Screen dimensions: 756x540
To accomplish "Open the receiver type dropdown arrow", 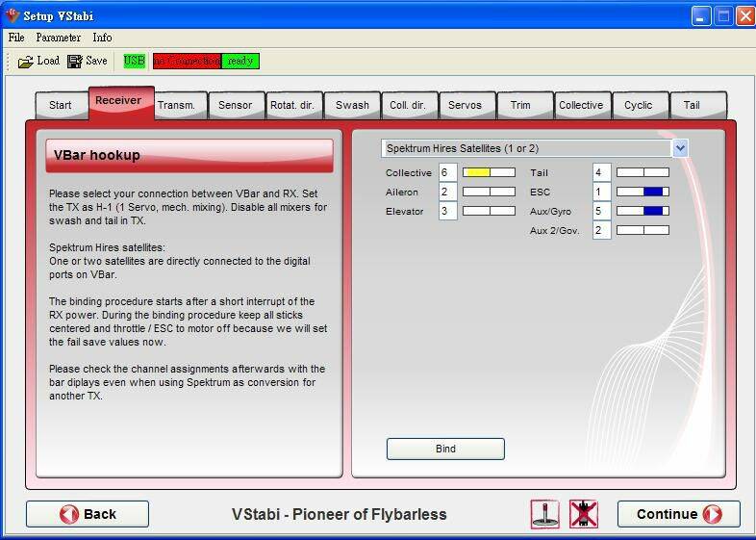I will [x=680, y=148].
